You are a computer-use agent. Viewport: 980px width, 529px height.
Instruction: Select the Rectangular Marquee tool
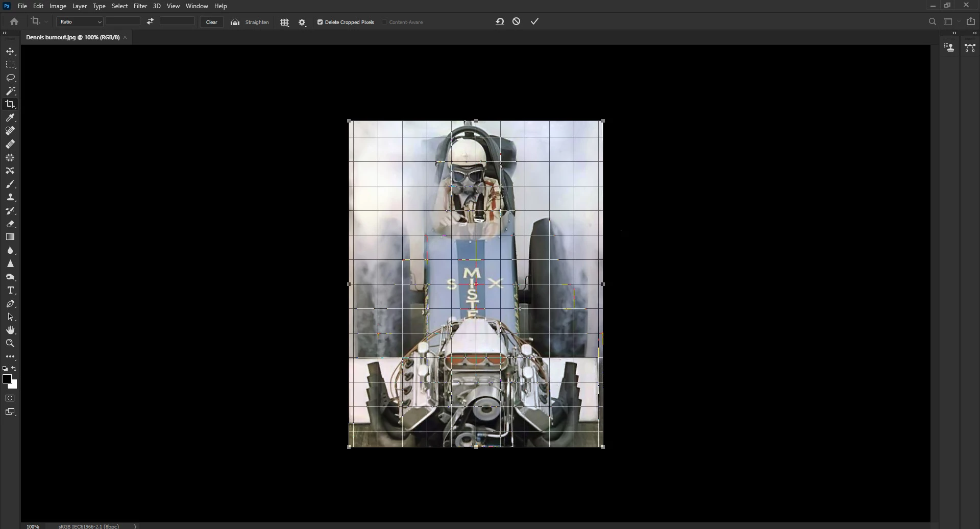(x=10, y=65)
